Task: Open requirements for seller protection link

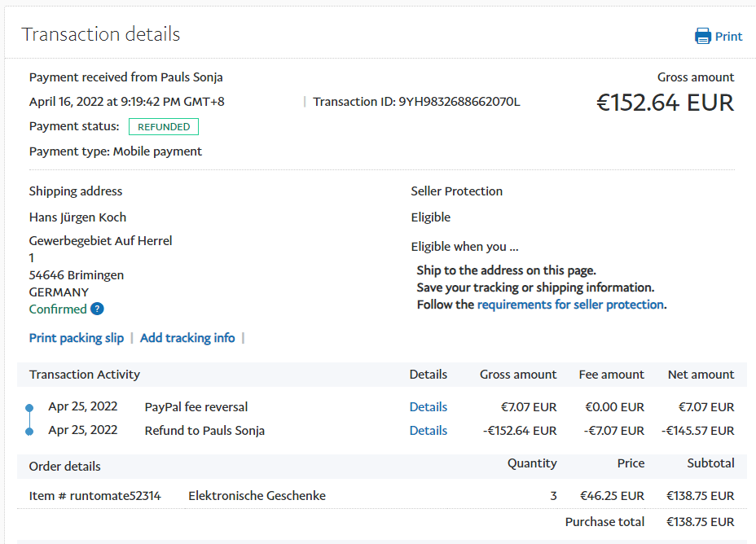Action: coord(570,305)
